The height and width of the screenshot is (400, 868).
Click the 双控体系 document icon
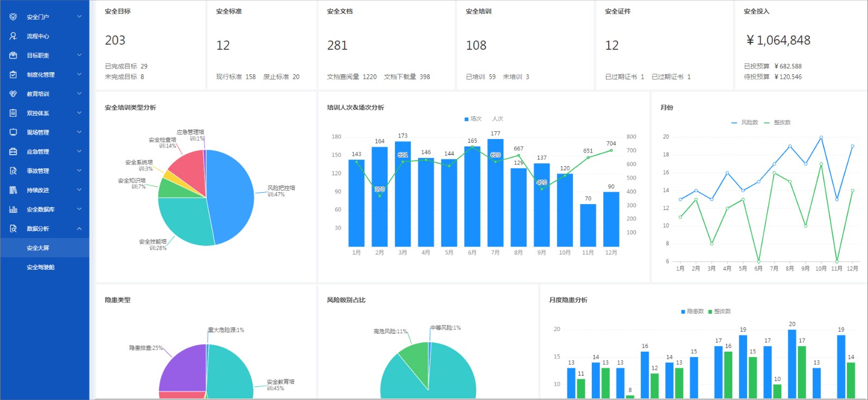13,113
